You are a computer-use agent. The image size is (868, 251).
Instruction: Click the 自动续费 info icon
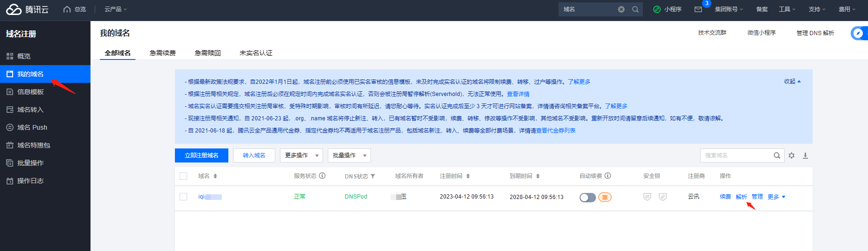click(608, 176)
